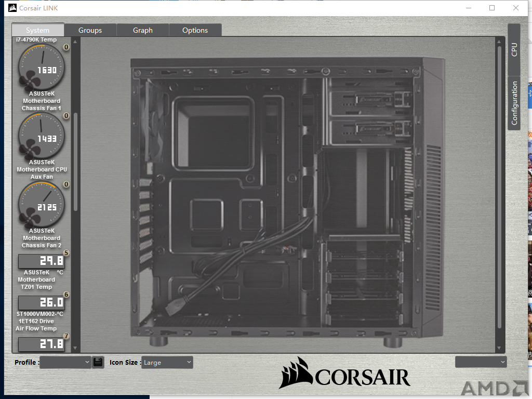Switch to the System tab

[37, 30]
